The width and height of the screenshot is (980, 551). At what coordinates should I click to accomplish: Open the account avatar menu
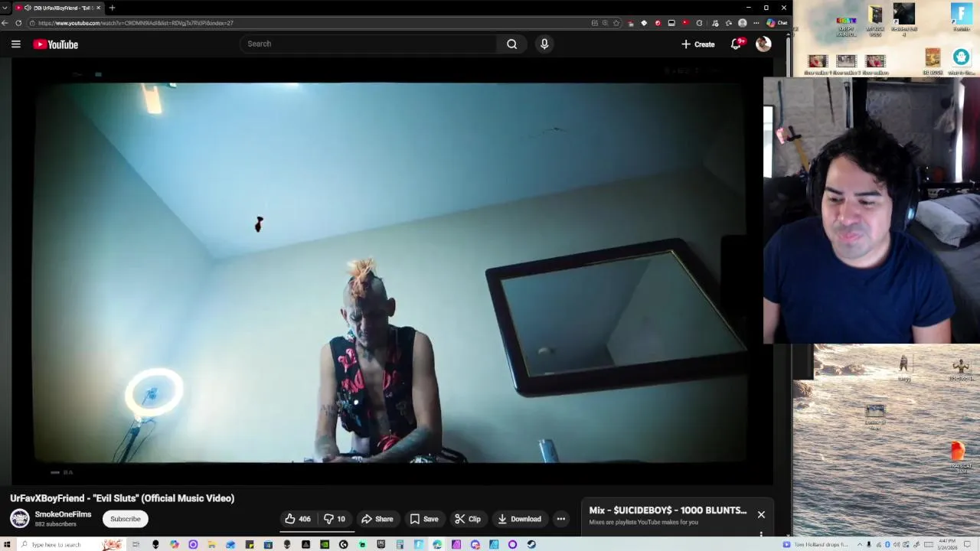point(763,44)
